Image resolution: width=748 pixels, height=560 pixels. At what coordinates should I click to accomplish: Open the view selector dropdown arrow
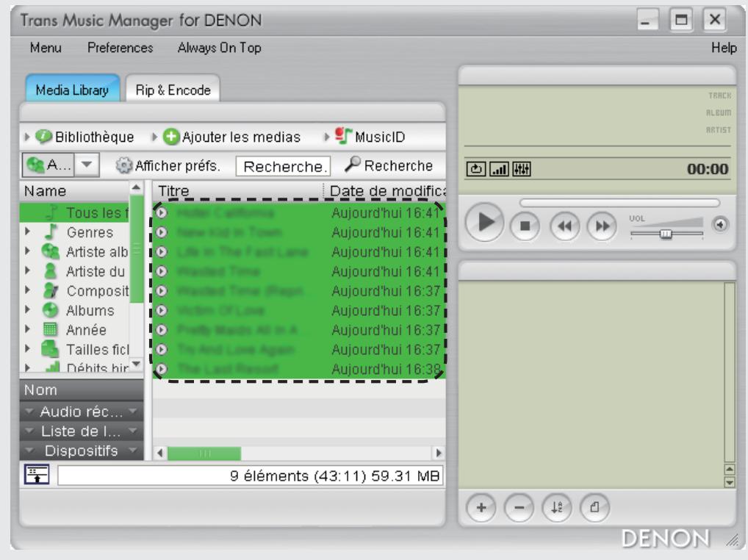[x=87, y=165]
